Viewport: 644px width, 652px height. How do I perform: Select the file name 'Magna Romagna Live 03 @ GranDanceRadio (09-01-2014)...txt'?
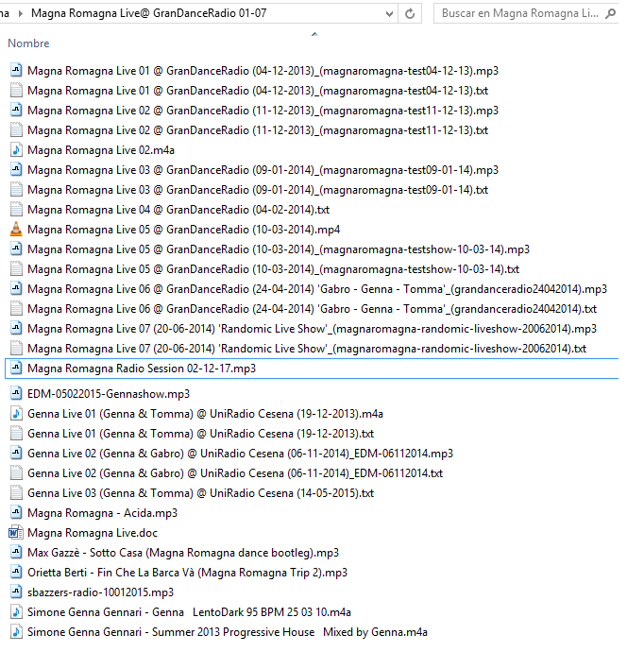pyautogui.click(x=258, y=190)
